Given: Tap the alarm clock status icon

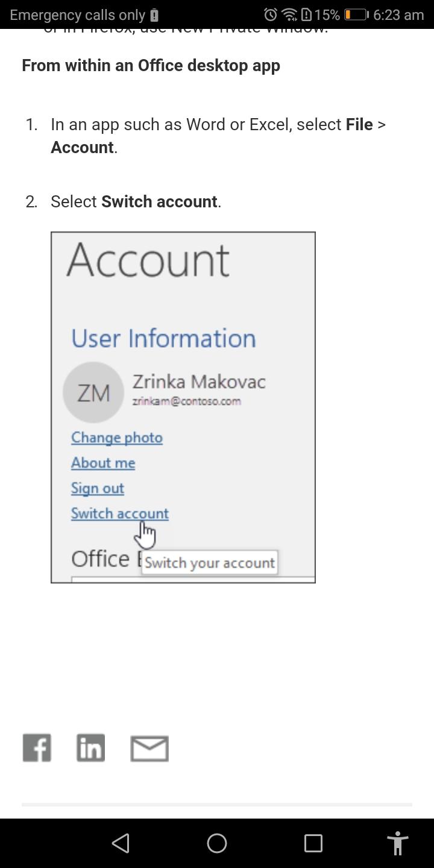Looking at the screenshot, I should 271,14.
